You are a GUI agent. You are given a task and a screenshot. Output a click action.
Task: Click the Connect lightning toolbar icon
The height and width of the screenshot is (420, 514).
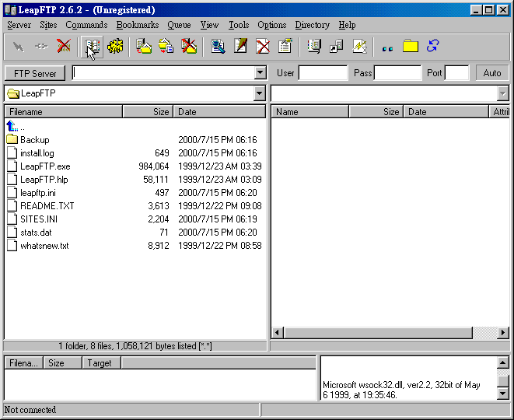19,47
